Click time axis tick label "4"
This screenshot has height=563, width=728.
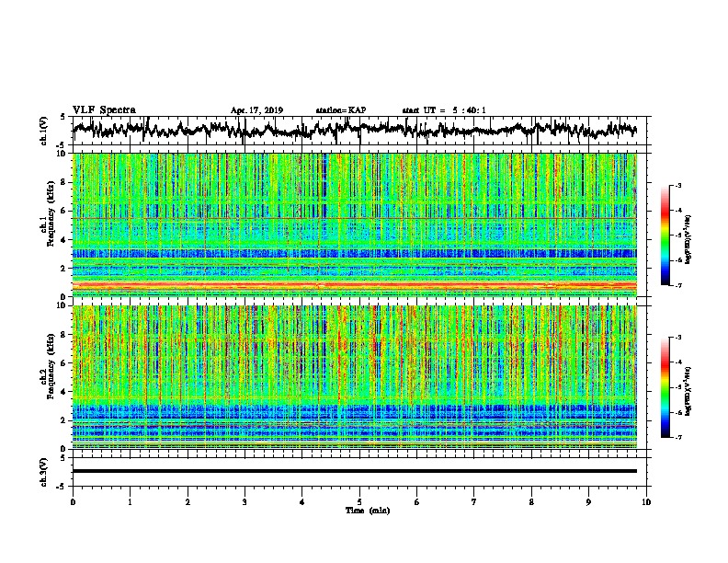coord(301,502)
